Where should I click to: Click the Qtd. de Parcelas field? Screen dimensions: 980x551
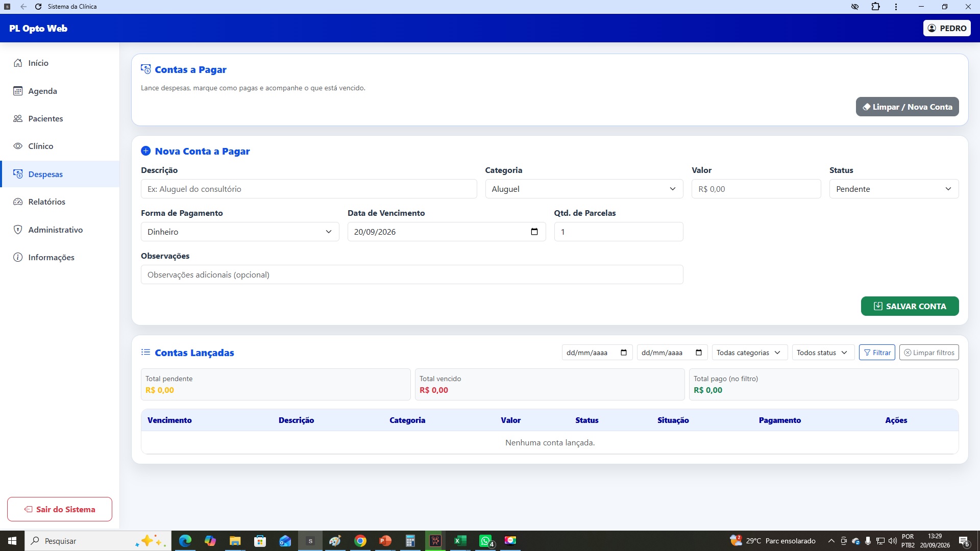click(x=619, y=232)
